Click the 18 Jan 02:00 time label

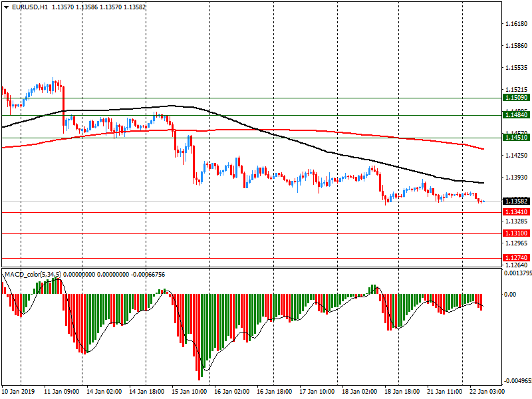[360, 392]
